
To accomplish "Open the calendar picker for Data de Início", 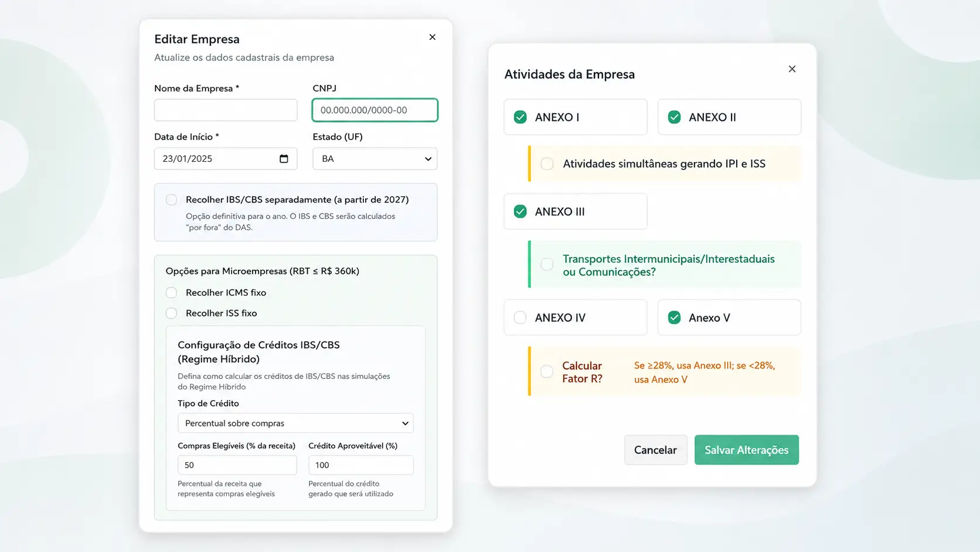I will 284,158.
